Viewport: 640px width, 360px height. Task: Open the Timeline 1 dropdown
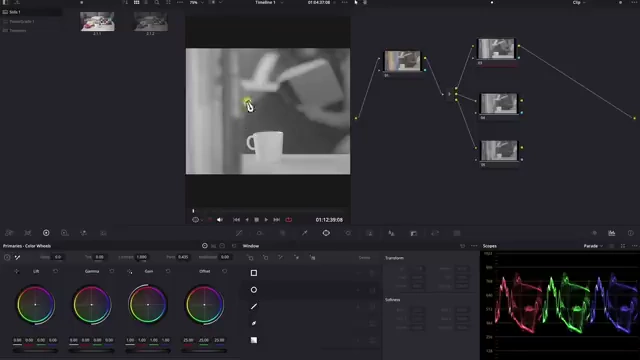(268, 2)
